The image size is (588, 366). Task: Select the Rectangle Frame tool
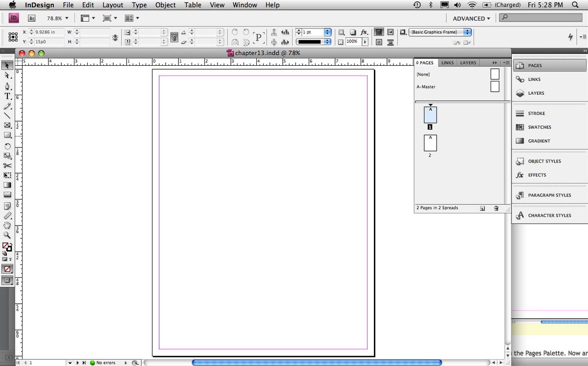pos(7,126)
